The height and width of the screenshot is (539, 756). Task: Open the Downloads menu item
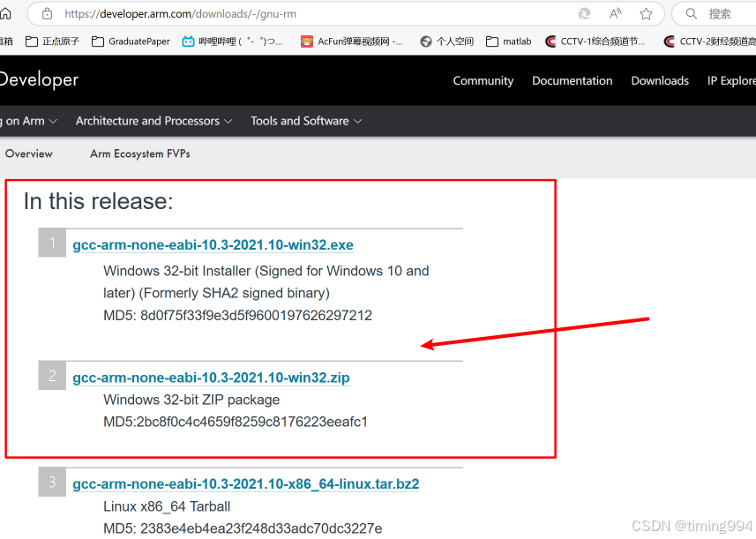coord(660,80)
